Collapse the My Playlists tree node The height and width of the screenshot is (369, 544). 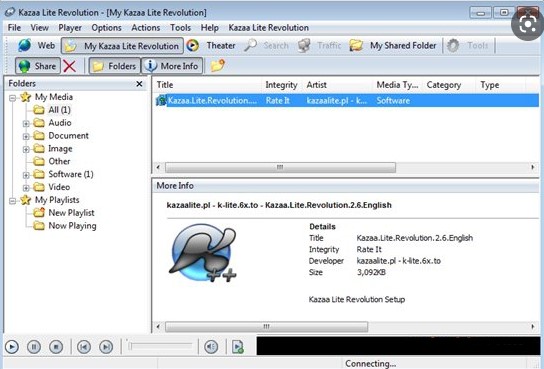pos(12,200)
